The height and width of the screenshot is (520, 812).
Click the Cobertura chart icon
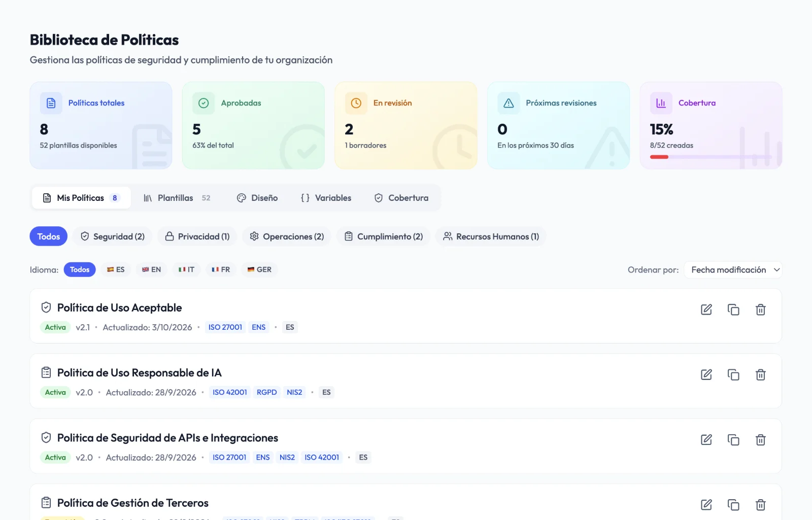click(661, 103)
